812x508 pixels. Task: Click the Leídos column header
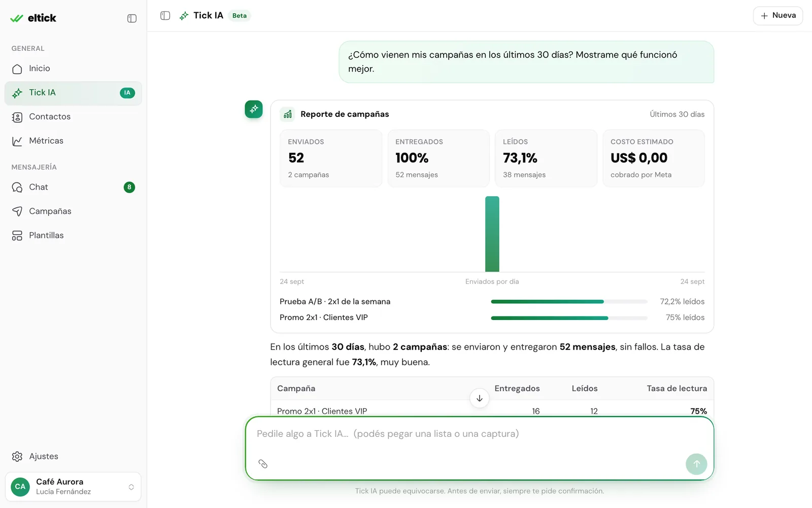point(585,389)
